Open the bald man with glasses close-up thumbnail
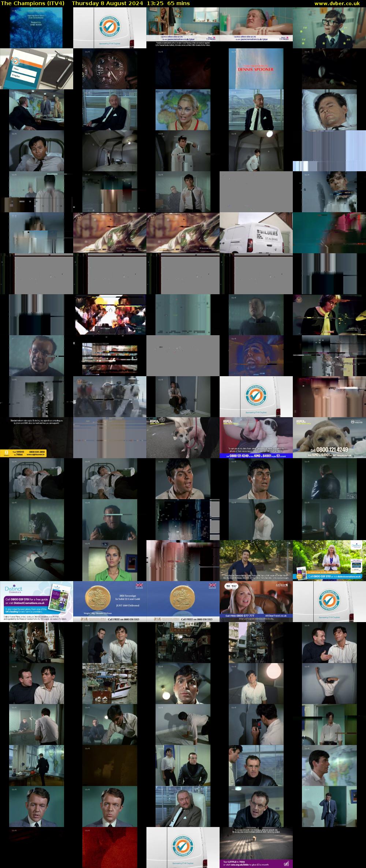The image size is (366, 868). pyautogui.click(x=37, y=356)
